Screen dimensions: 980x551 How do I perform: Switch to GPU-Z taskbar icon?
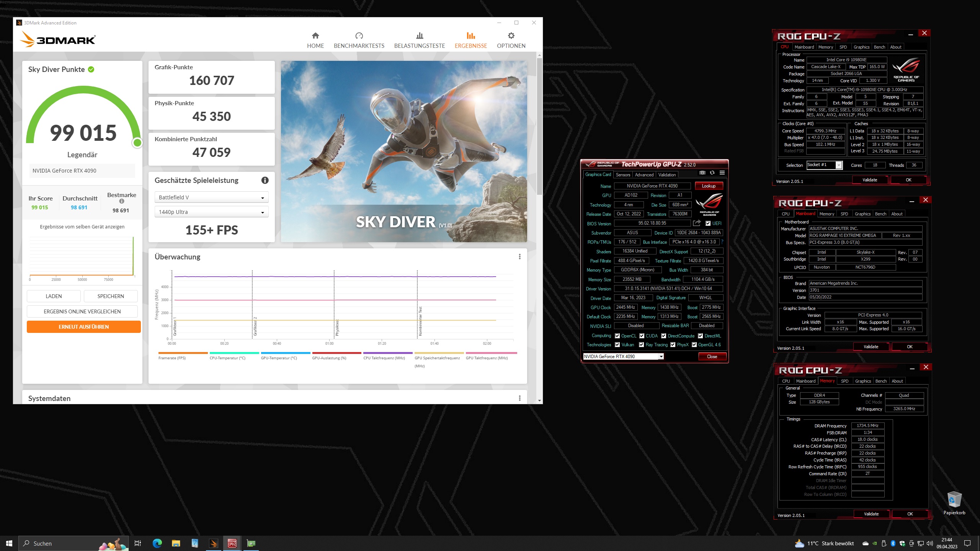point(251,543)
